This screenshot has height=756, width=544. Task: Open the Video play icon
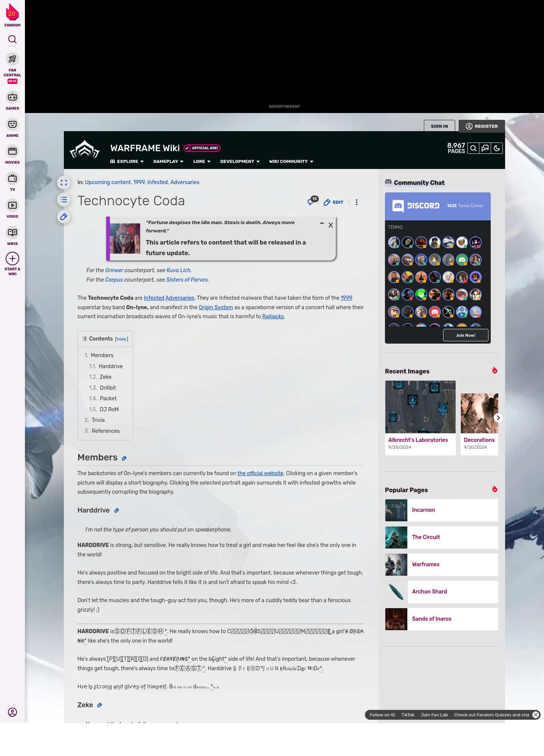click(12, 205)
